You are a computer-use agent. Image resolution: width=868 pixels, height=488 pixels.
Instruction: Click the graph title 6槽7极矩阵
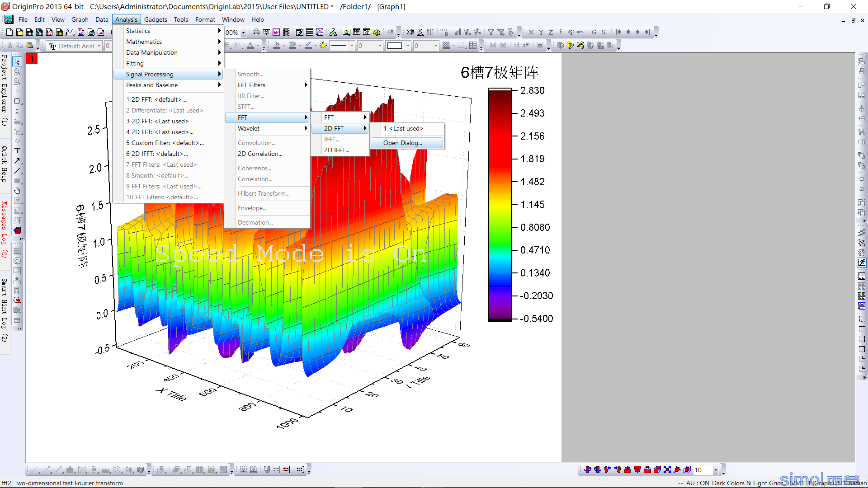[x=499, y=73]
